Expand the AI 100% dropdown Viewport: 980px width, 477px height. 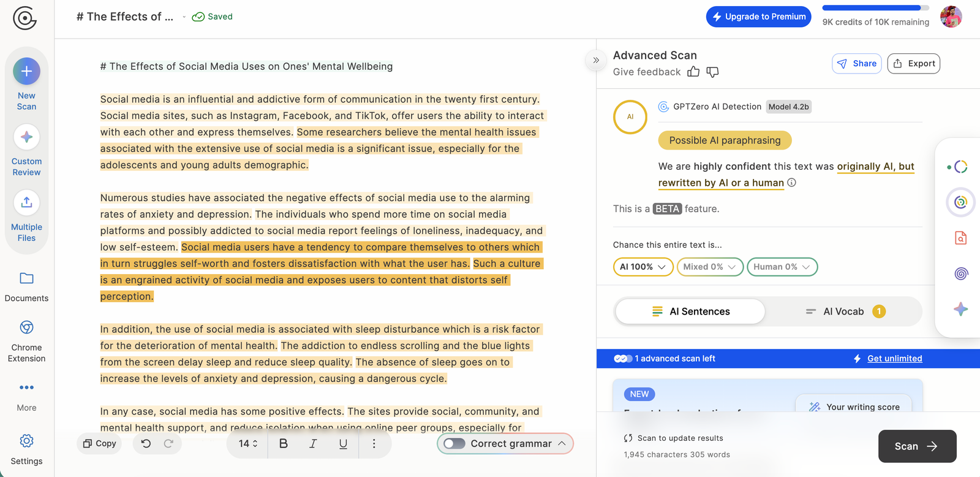(643, 267)
